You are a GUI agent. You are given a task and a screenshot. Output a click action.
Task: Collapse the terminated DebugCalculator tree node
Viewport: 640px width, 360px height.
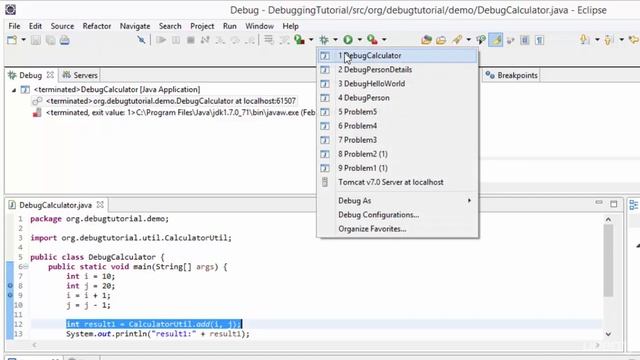coord(14,90)
